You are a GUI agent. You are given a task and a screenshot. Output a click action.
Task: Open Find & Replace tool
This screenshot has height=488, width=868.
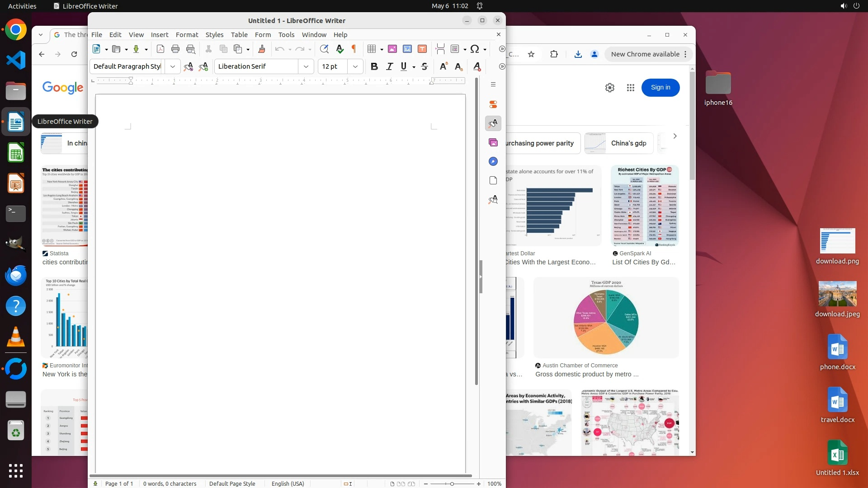(x=324, y=49)
